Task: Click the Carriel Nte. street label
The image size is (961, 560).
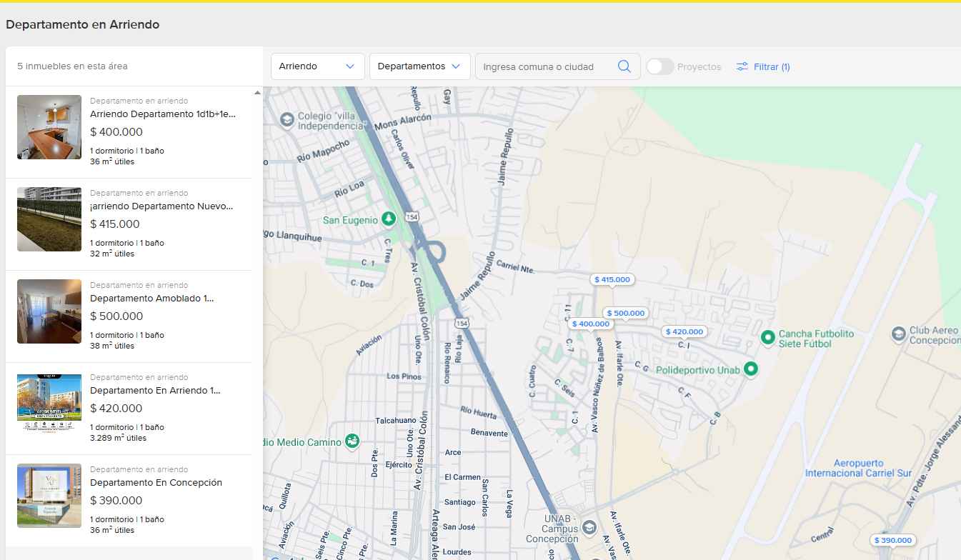Action: [515, 266]
